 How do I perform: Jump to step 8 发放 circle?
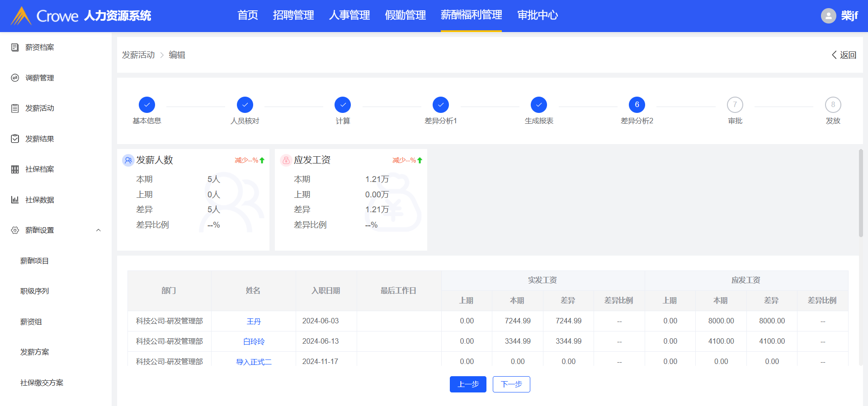click(x=833, y=105)
